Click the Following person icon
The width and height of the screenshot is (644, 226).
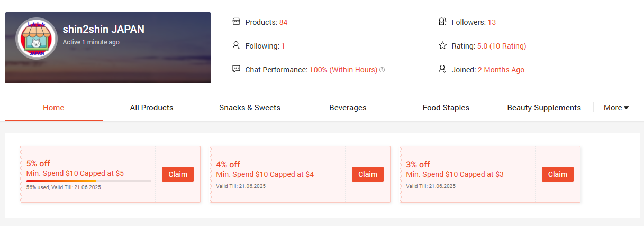click(x=237, y=46)
